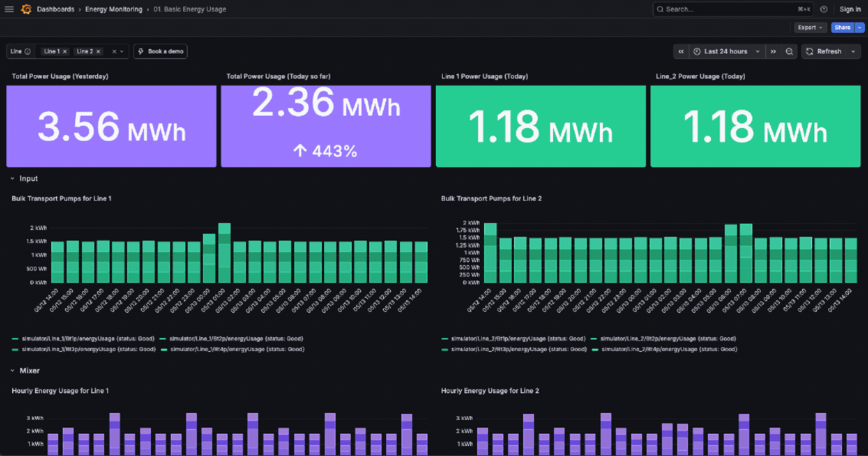The height and width of the screenshot is (456, 868).
Task: Go to Energy Monitoring breadcrumb
Action: click(x=113, y=9)
